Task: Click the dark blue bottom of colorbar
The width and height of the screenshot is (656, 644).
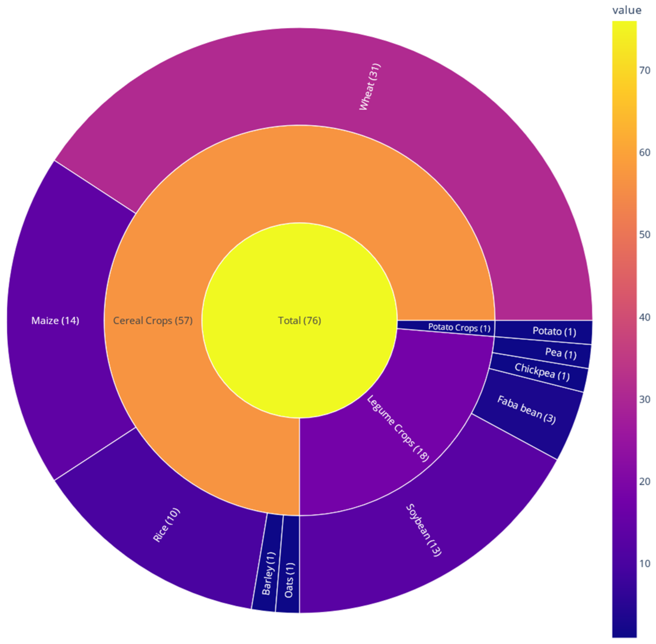Action: click(624, 632)
